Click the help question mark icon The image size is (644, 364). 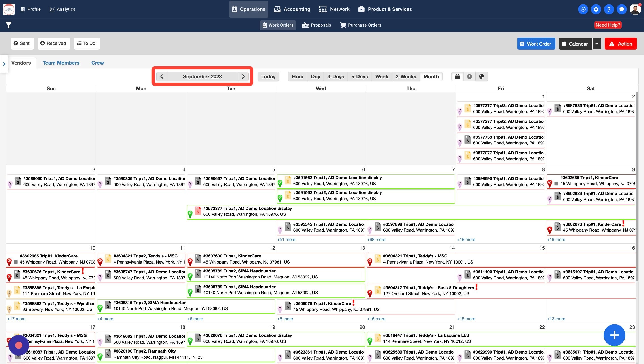(x=609, y=9)
